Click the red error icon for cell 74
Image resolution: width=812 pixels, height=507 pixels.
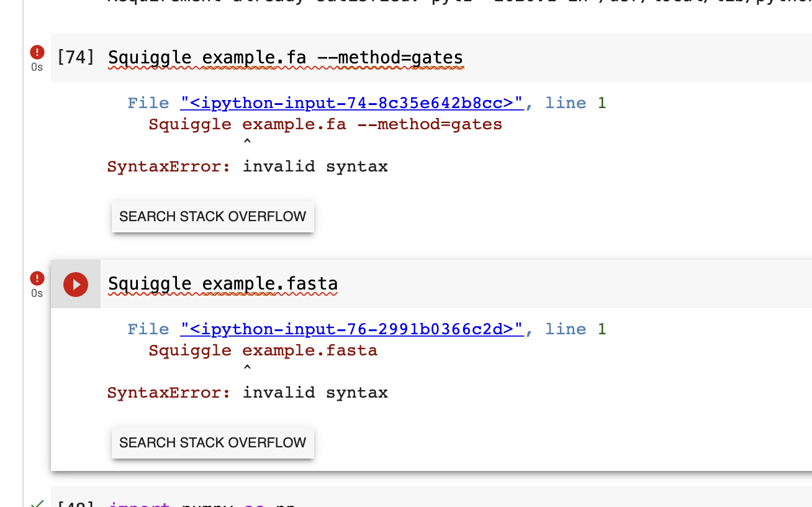pos(37,52)
